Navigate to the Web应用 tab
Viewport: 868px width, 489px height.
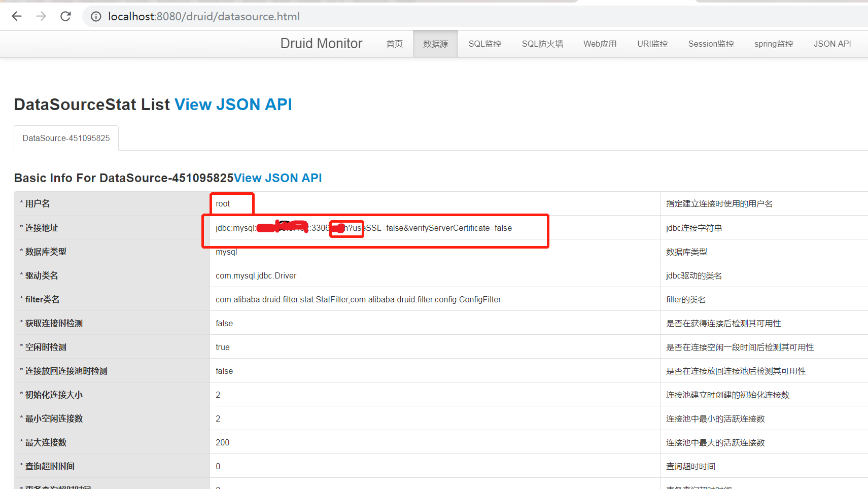click(x=600, y=44)
